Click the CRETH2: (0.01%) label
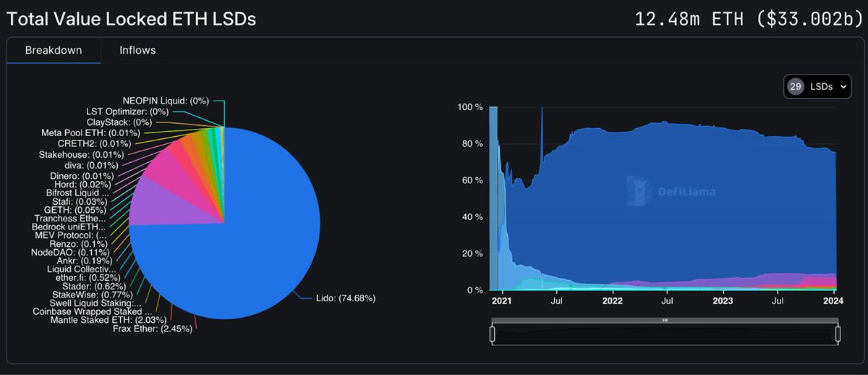 [93, 144]
